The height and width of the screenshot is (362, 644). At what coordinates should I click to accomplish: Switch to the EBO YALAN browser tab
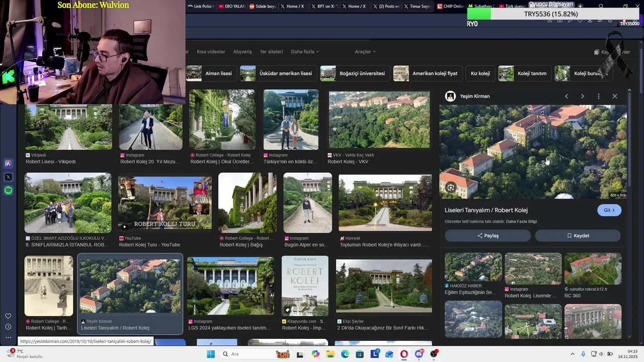pyautogui.click(x=232, y=6)
